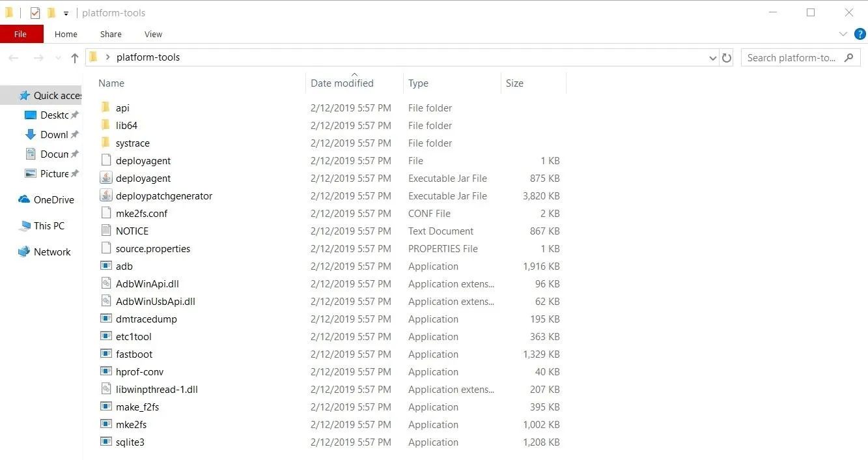Click the Refresh button beside the address bar
Viewport: 868px width, 460px height.
pos(727,58)
